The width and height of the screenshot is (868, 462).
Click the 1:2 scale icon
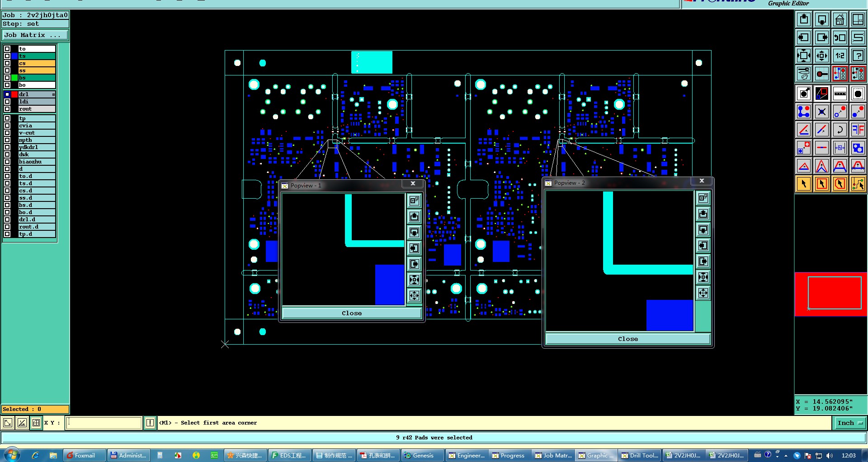(840, 56)
